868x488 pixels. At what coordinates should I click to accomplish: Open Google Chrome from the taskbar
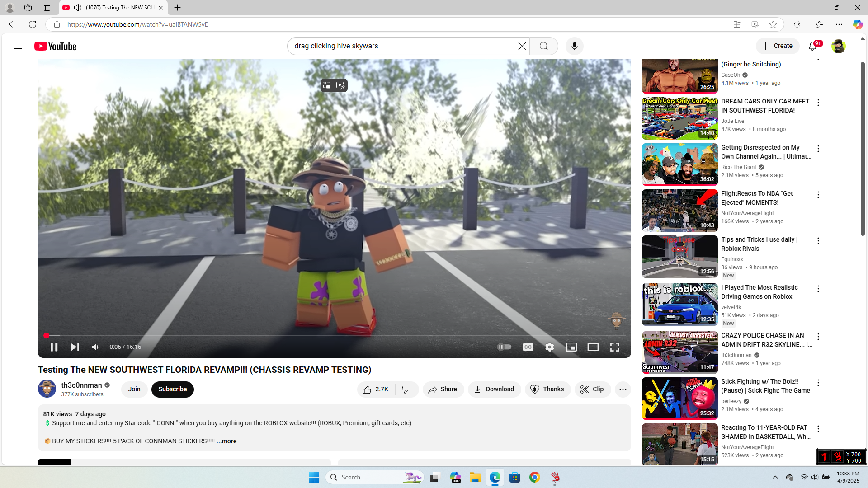point(535,477)
